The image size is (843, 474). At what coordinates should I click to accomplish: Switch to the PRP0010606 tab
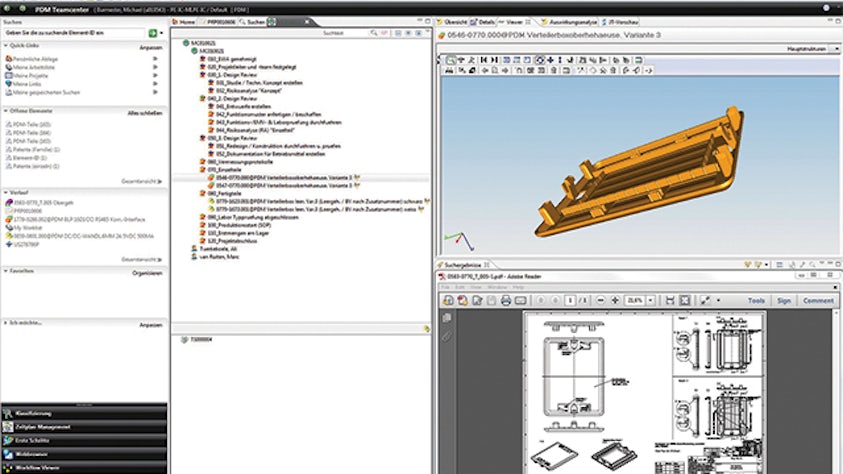219,22
